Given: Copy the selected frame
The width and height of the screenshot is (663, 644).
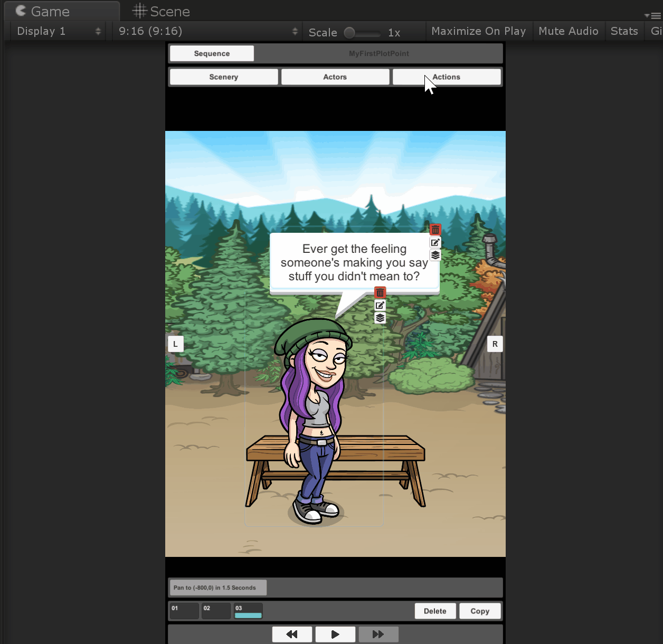Looking at the screenshot, I should click(x=480, y=611).
